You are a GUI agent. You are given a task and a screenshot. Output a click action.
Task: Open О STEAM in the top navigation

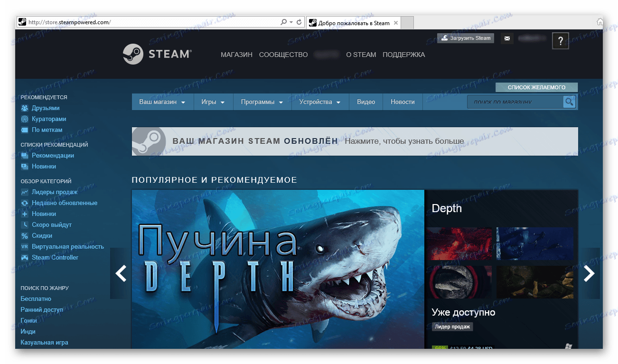[x=361, y=55]
